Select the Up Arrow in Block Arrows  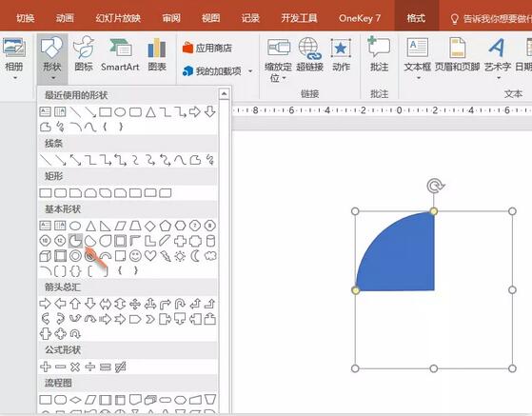pos(75,304)
